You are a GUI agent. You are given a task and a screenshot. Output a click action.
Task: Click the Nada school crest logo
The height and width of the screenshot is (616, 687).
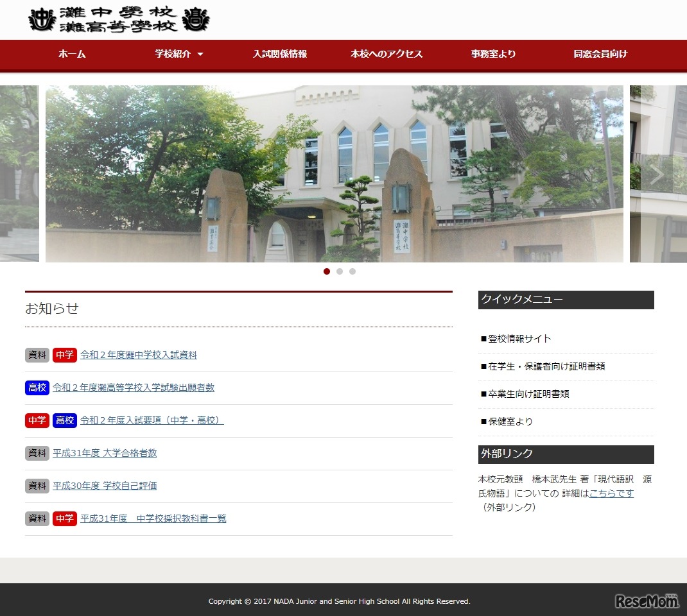pos(116,20)
